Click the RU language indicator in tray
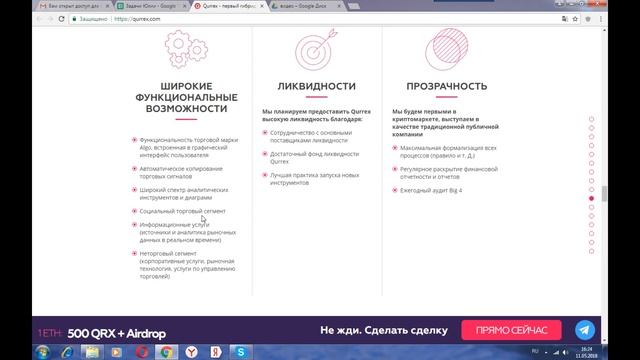This screenshot has height=360, width=640. pos(535,351)
